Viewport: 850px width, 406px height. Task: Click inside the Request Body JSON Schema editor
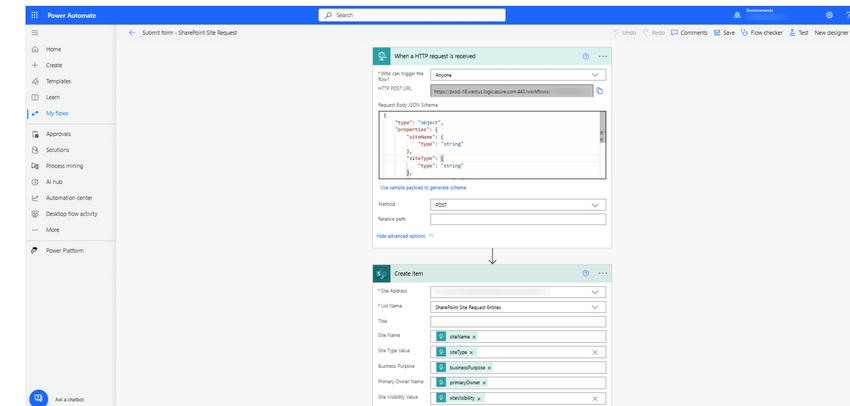pos(490,145)
